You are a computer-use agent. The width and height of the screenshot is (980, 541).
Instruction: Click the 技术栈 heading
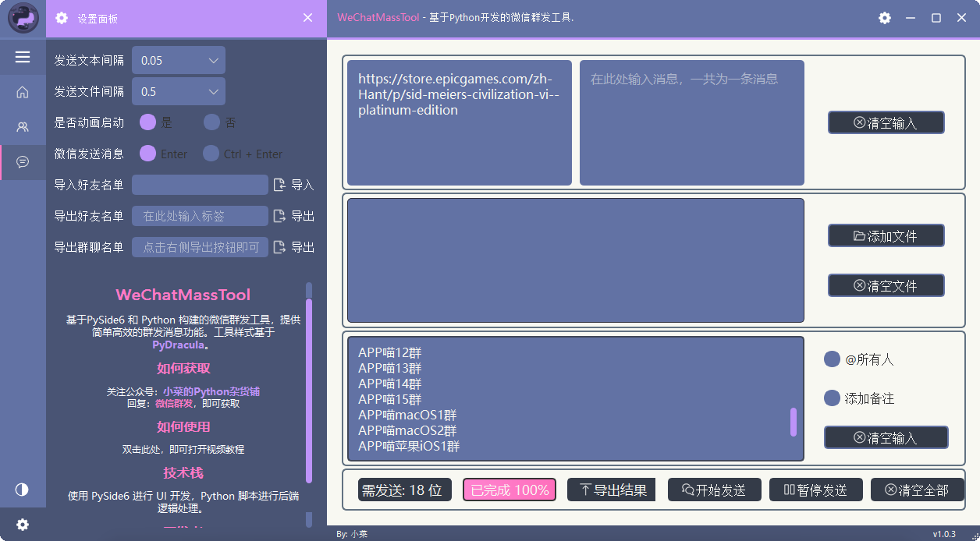pos(183,472)
